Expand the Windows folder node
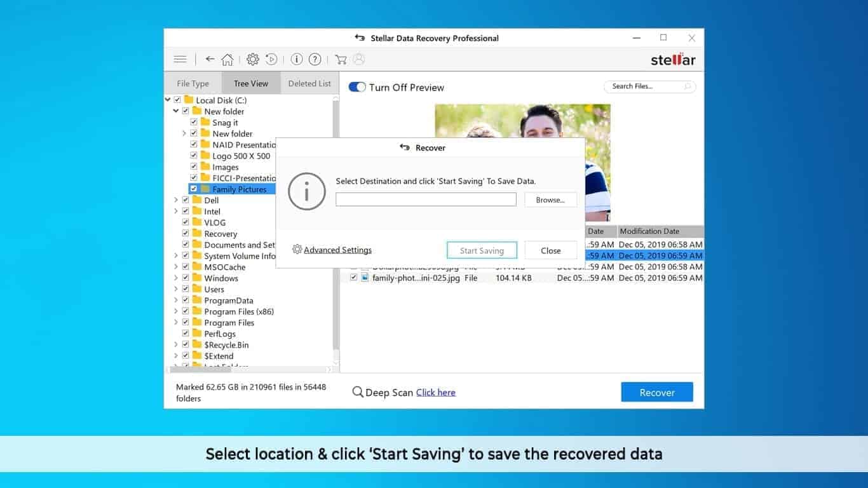 point(176,278)
